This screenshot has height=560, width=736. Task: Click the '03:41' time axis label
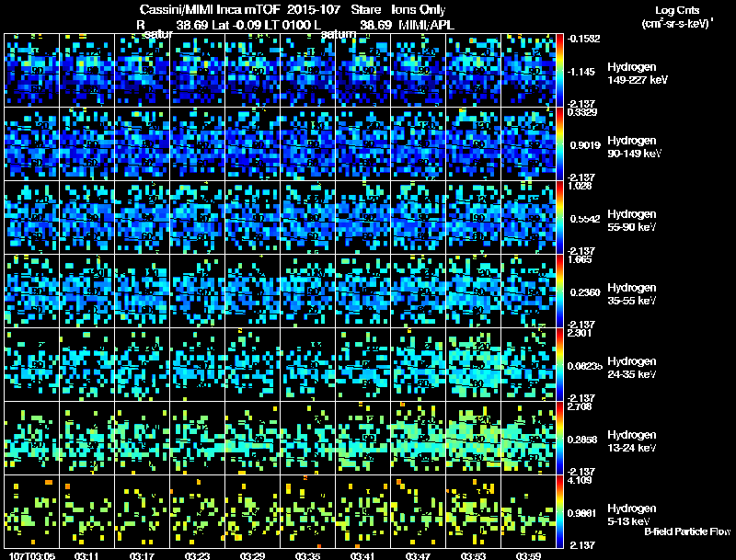pos(362,556)
